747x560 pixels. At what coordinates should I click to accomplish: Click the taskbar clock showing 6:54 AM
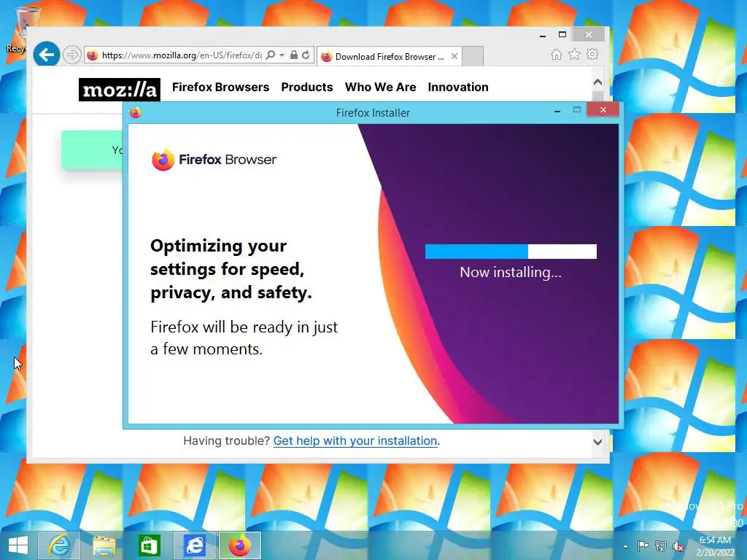click(715, 546)
